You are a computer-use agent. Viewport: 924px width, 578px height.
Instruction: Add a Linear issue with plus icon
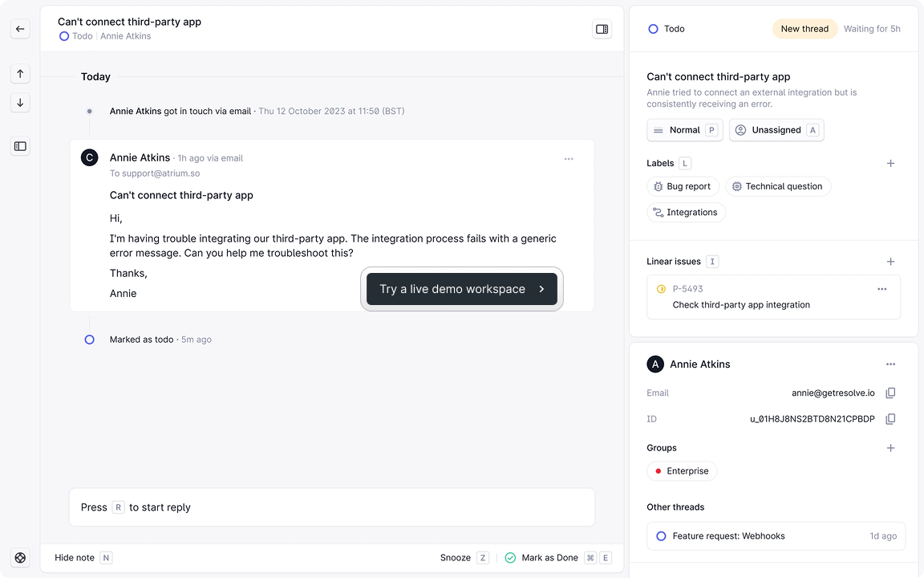pyautogui.click(x=890, y=262)
